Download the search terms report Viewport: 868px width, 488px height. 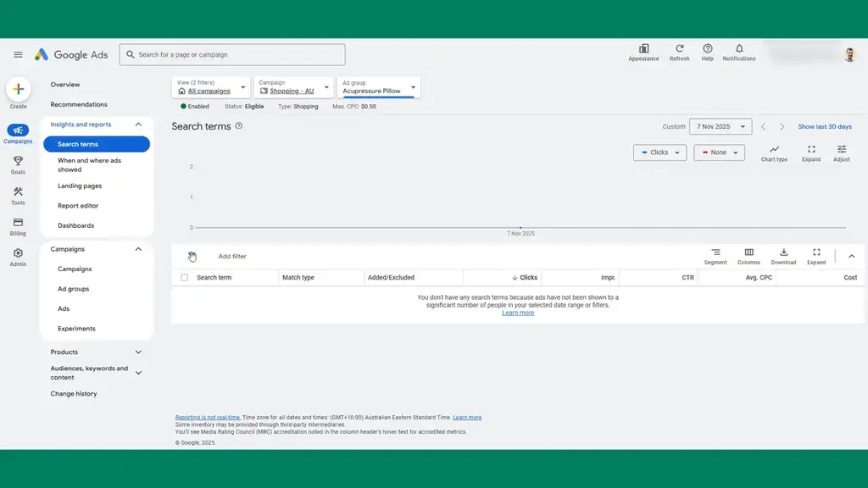[x=783, y=252]
